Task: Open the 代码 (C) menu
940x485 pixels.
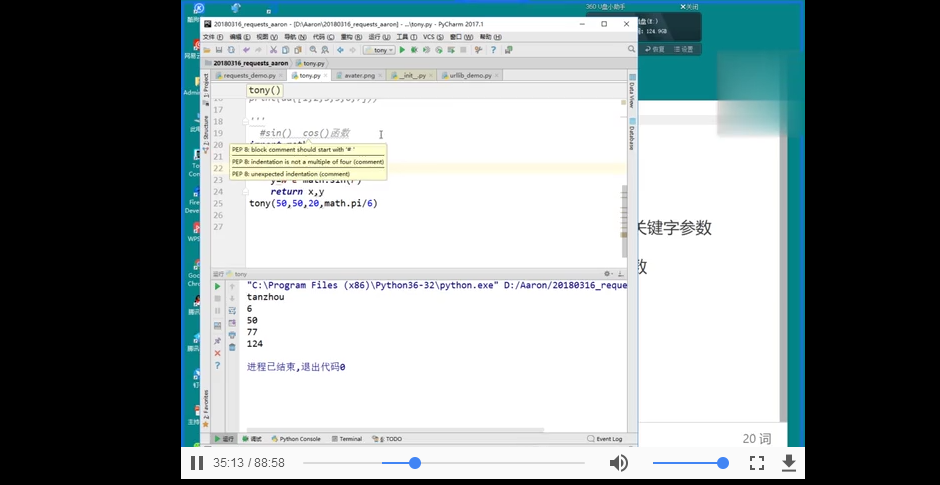Action: tap(324, 37)
